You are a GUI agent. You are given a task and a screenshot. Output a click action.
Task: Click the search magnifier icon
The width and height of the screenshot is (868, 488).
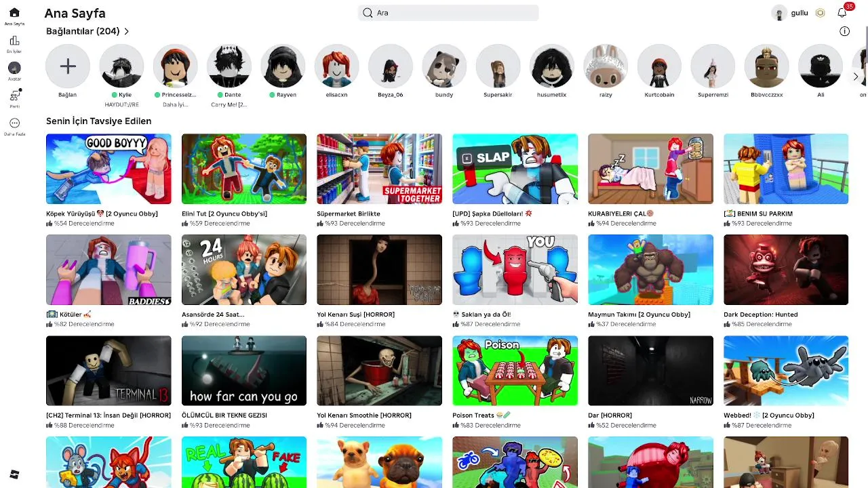tap(368, 13)
